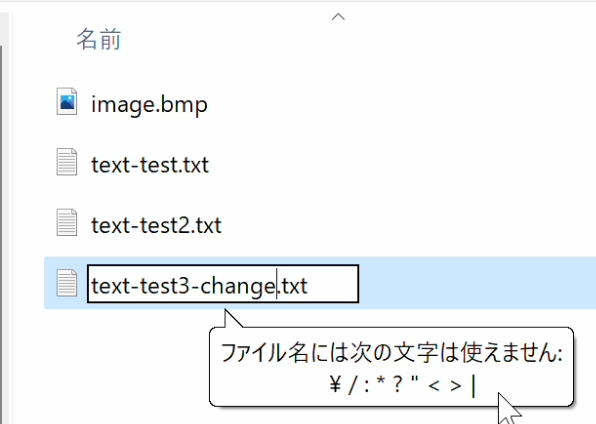Click the forbidden characters list in the tooltip
This screenshot has height=424, width=596.
403,385
